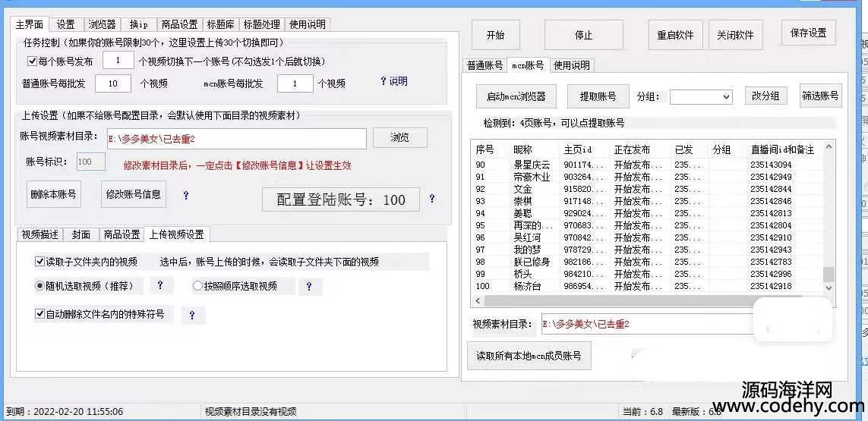Click left arrow of account table horizontal scrollbar

[477, 300]
